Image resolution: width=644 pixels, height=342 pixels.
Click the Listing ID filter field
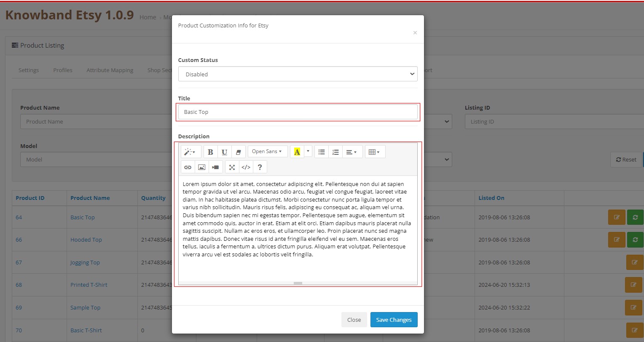(554, 121)
